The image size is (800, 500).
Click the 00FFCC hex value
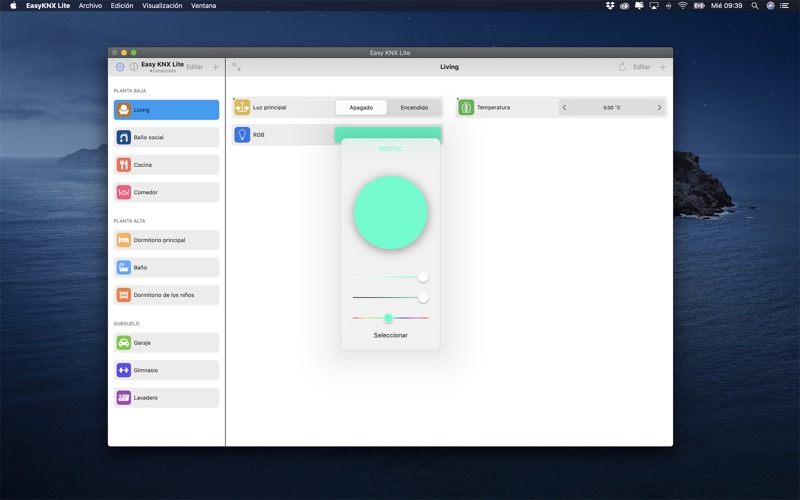tap(390, 149)
